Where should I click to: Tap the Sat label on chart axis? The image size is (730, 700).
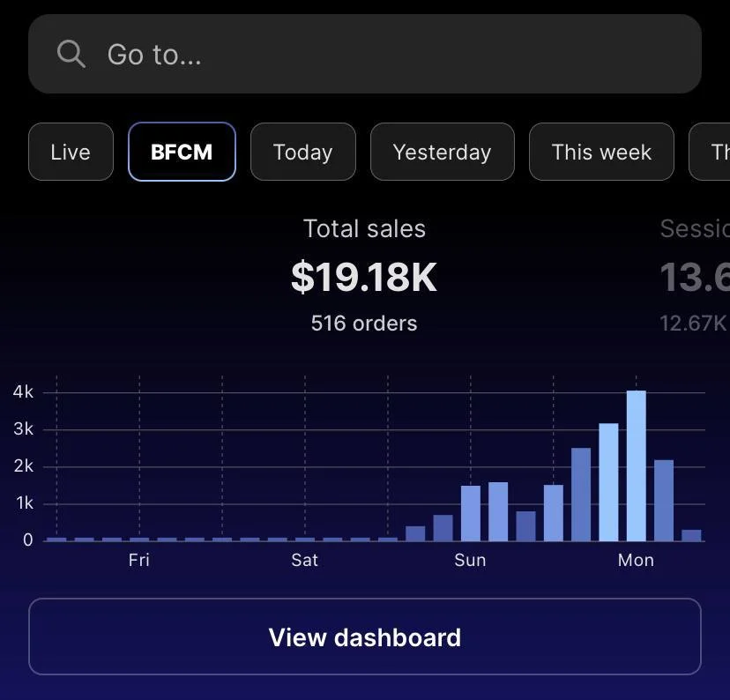304,560
